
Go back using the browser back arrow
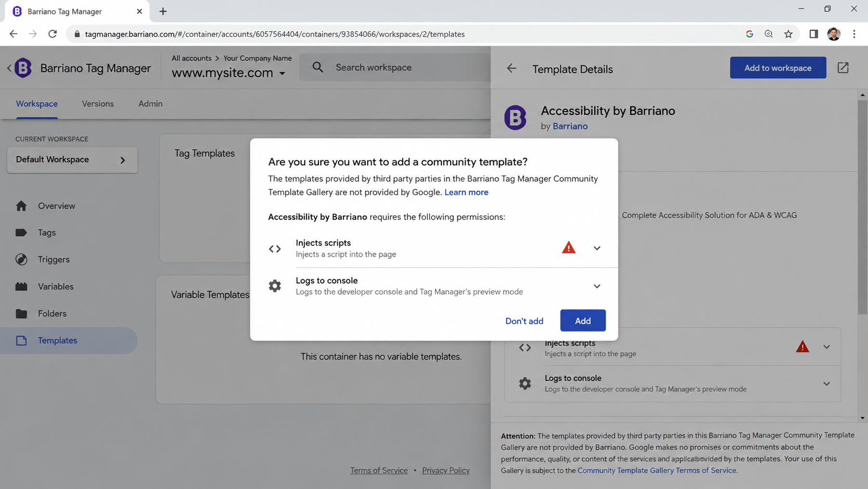tap(13, 34)
